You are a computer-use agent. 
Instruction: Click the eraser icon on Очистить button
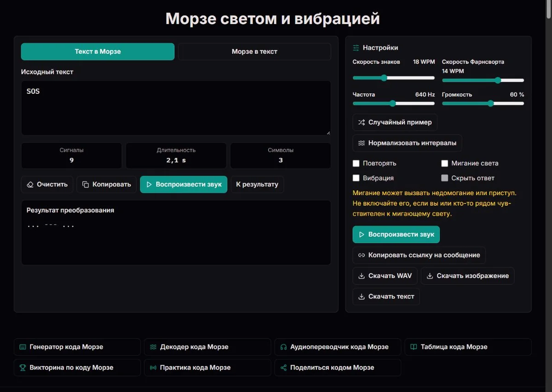coord(30,184)
